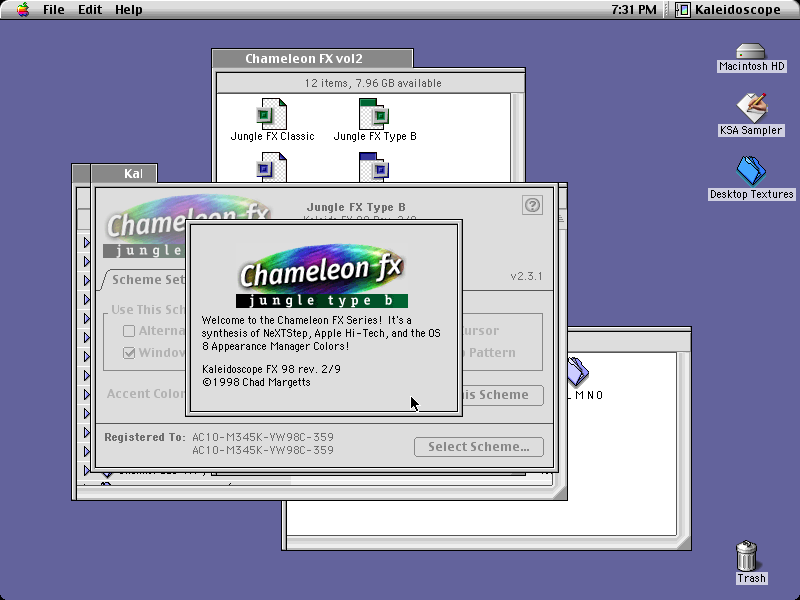Open the Macintosh HD drive icon

pyautogui.click(x=751, y=51)
